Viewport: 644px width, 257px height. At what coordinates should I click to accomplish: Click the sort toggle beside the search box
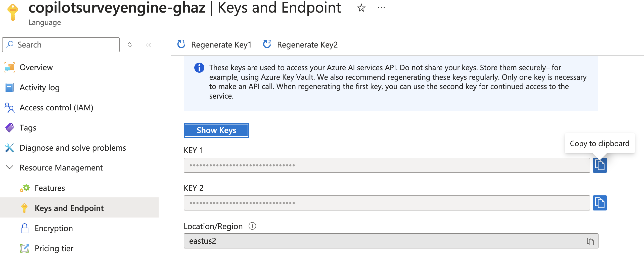tap(130, 45)
